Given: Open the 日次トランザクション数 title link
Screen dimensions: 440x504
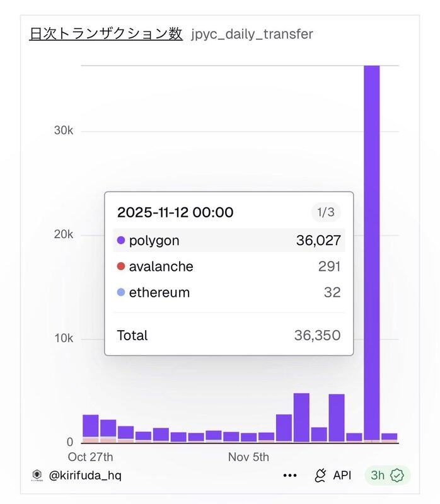Looking at the screenshot, I should click(x=106, y=34).
